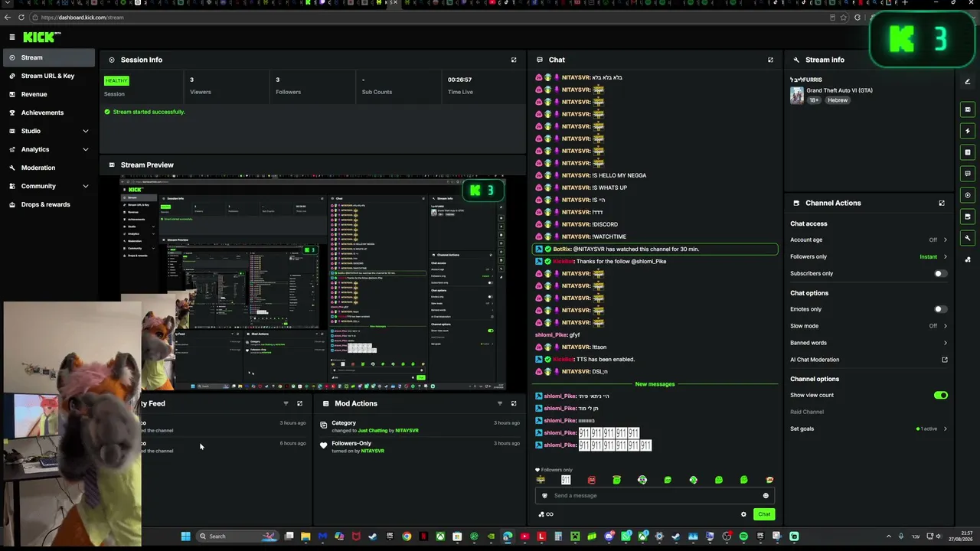Click the Raid Channel option

pyautogui.click(x=807, y=412)
